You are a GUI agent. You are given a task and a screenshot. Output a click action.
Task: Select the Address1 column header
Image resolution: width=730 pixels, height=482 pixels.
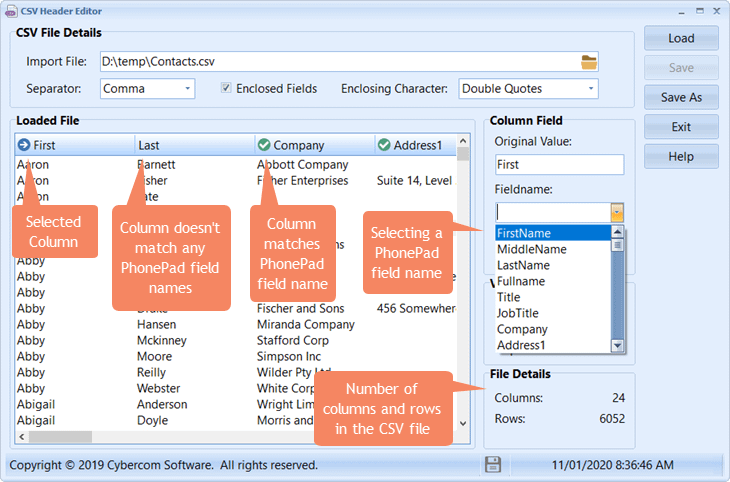click(x=416, y=145)
